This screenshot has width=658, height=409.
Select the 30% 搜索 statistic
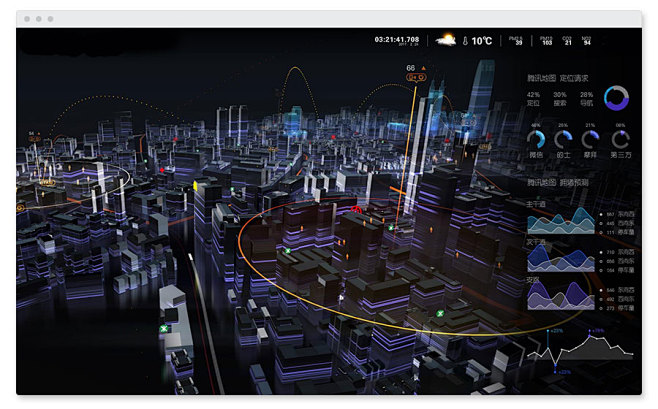tap(560, 99)
